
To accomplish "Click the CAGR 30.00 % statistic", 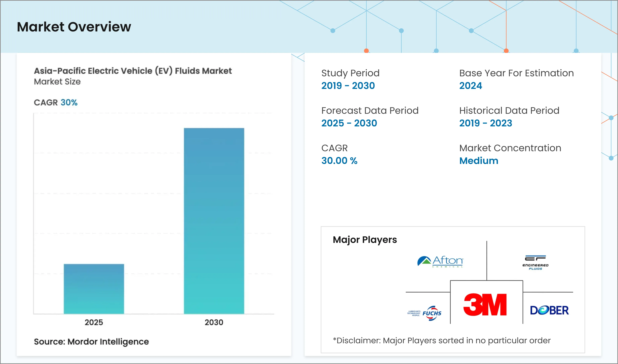I will pos(339,161).
